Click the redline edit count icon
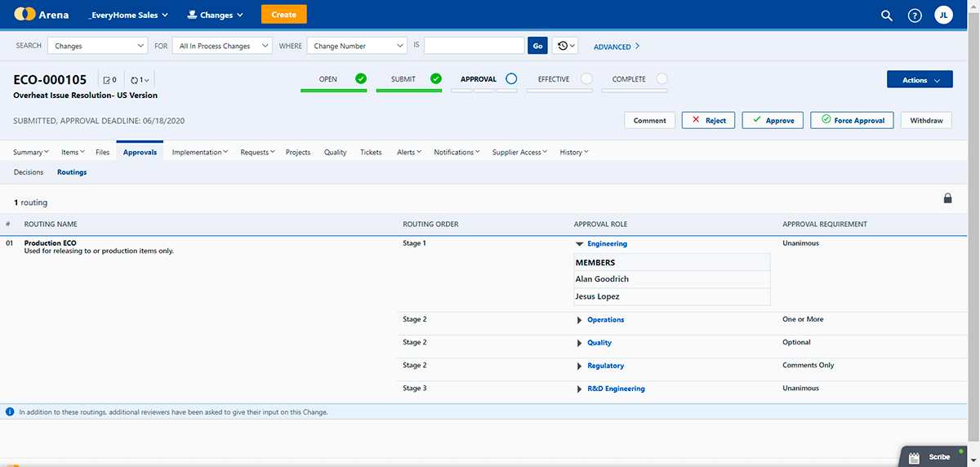Image resolution: width=980 pixels, height=467 pixels. (x=109, y=80)
